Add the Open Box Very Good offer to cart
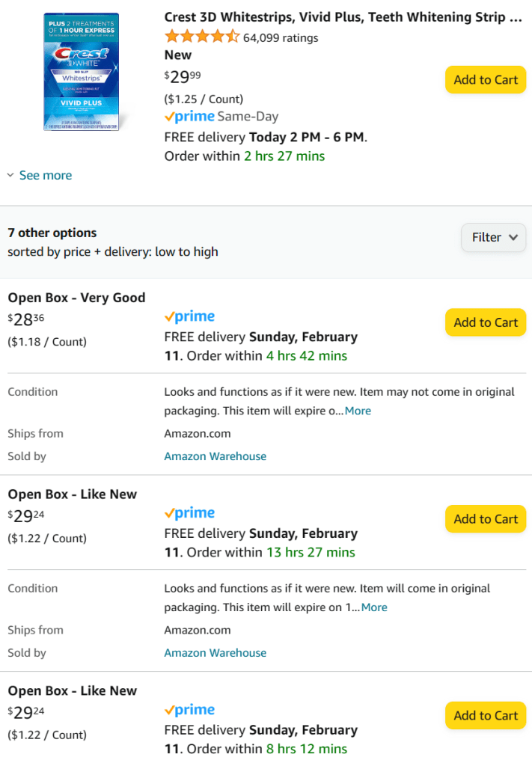Image resolution: width=532 pixels, height=766 pixels. (486, 322)
